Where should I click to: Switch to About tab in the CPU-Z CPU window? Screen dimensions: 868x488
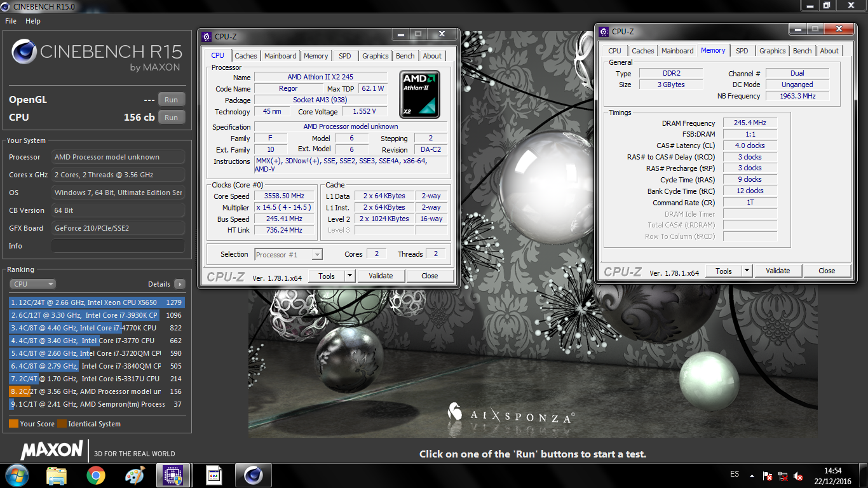click(x=432, y=56)
